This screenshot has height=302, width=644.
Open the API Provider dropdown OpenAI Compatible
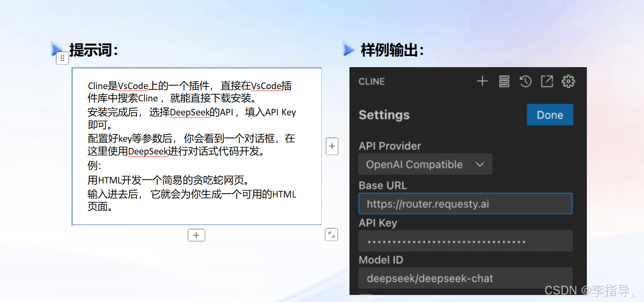pyautogui.click(x=425, y=165)
